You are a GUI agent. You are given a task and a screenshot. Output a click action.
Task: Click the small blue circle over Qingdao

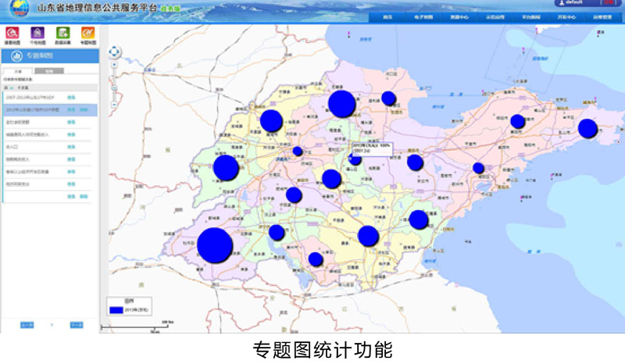click(478, 168)
